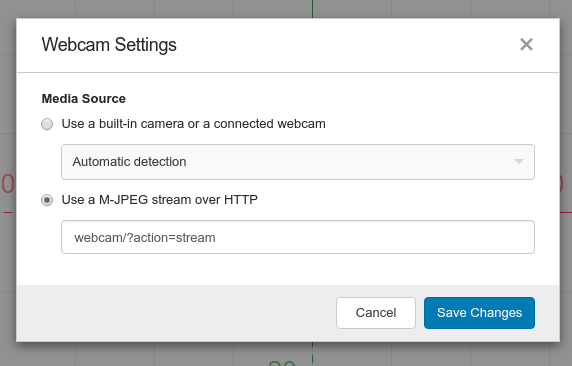The width and height of the screenshot is (572, 366).
Task: Dismiss dialog by clicking dimmed backdrop below it
Action: pos(146,355)
